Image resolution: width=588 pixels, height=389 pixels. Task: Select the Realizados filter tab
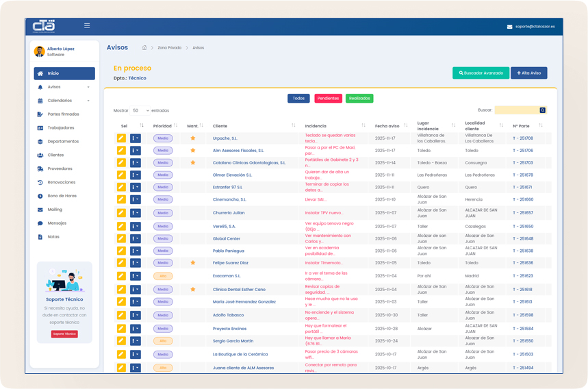coord(359,99)
